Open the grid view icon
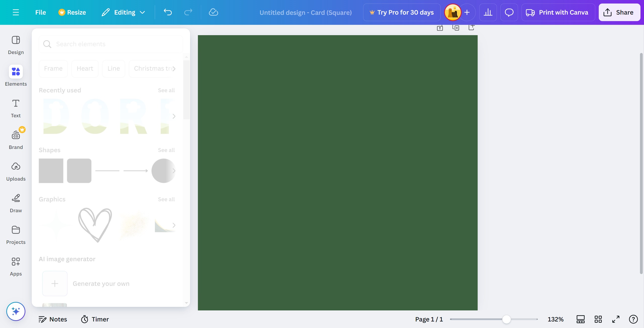 pyautogui.click(x=598, y=319)
